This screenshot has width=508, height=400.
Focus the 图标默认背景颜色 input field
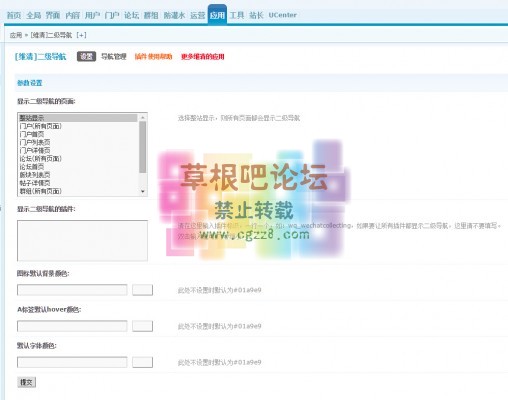72,290
